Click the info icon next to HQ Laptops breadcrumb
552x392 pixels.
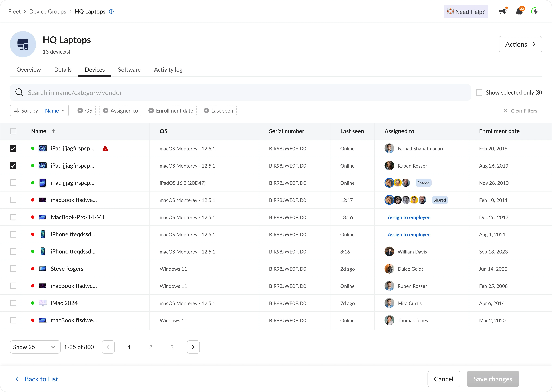point(111,11)
